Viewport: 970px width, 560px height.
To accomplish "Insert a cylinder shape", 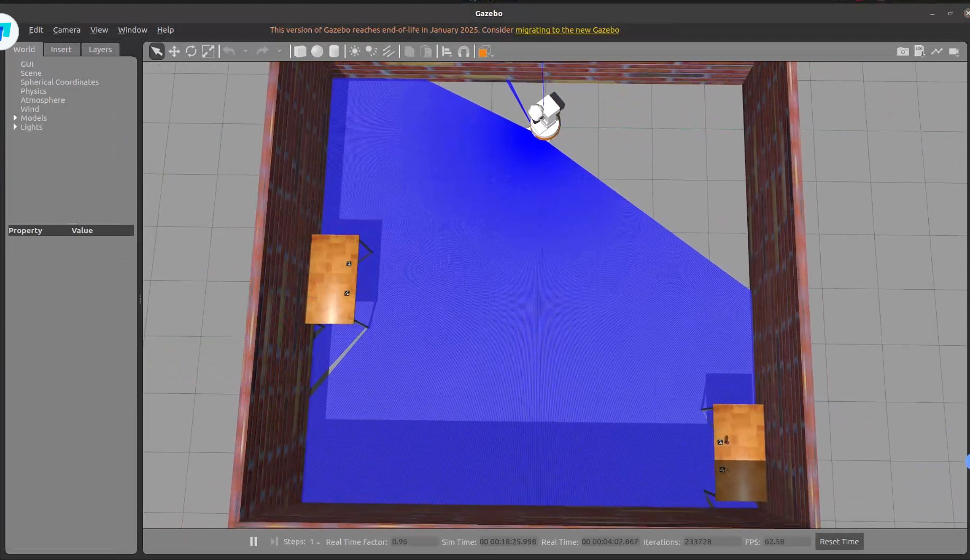I will point(334,51).
